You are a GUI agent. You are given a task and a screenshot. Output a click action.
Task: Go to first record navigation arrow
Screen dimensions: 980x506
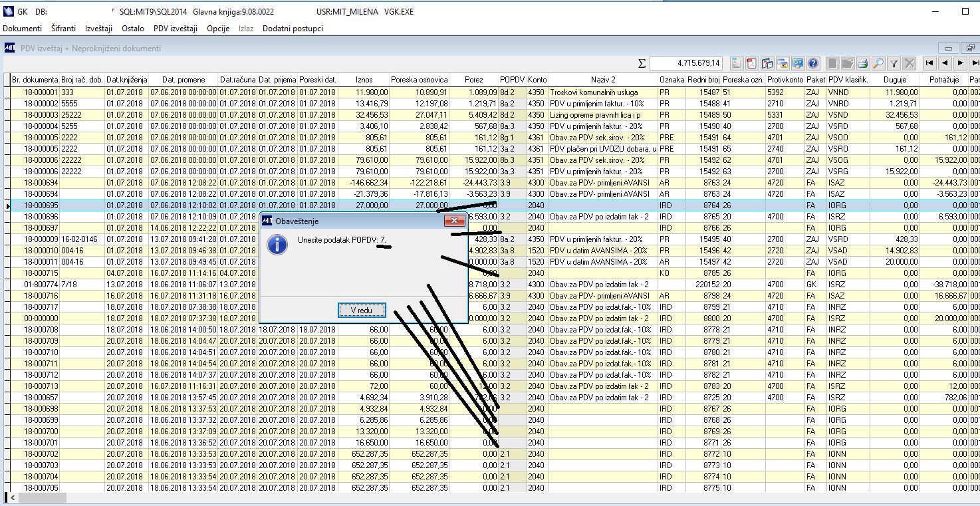(x=930, y=63)
